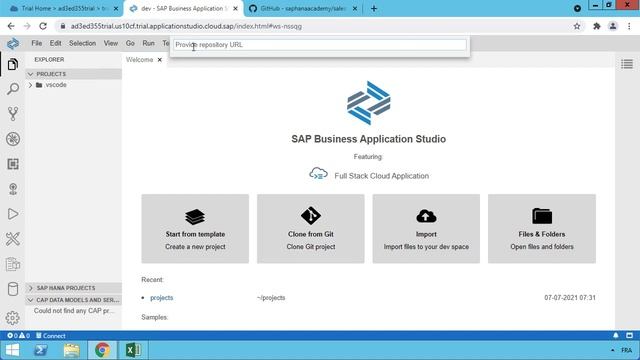Screen dimensions: 640x360
Task: Go back in browser history
Action: click(11, 26)
